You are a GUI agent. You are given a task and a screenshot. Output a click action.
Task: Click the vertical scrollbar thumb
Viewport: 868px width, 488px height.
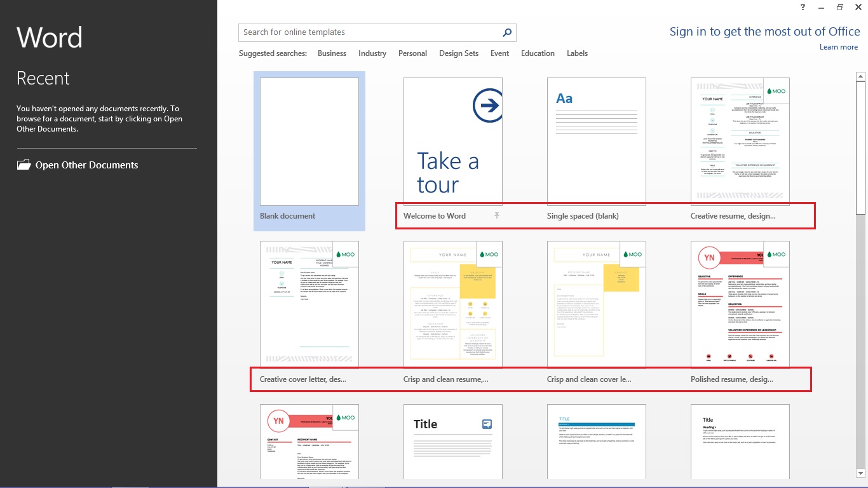[x=861, y=147]
